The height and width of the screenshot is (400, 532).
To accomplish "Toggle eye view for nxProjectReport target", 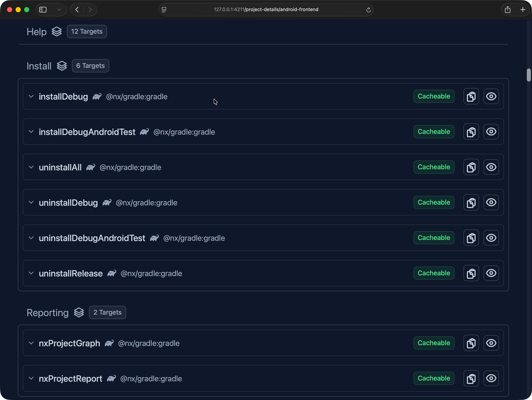I will pos(491,378).
